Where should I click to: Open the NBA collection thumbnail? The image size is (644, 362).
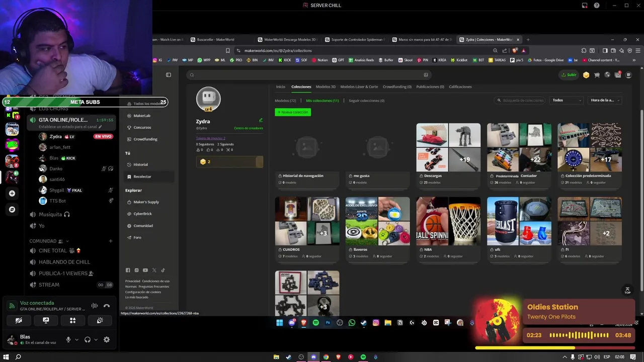click(448, 221)
